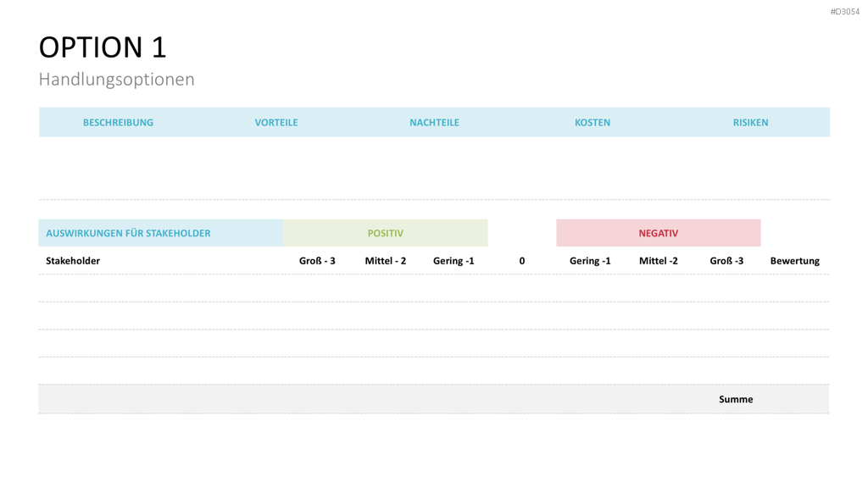Click the NACHTEILE header cell
The image size is (868, 488).
click(435, 122)
